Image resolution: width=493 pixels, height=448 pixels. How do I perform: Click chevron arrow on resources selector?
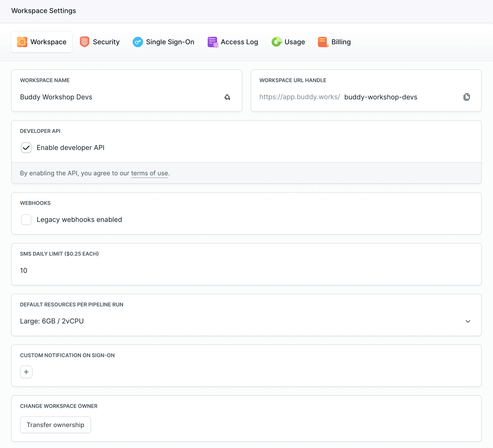point(468,321)
